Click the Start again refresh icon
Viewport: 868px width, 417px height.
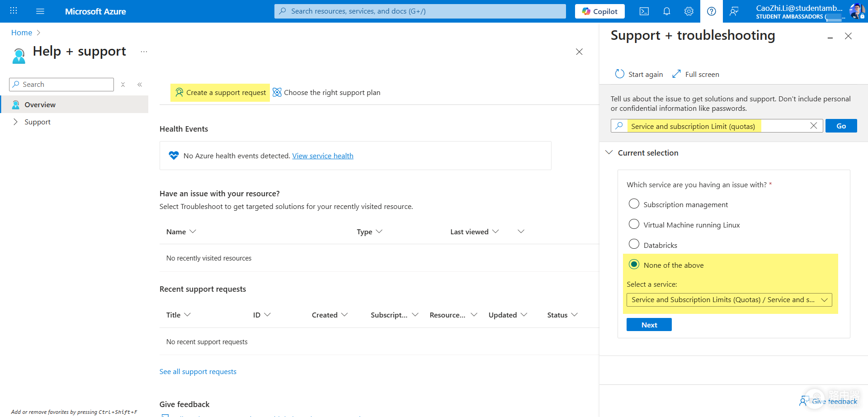click(620, 74)
